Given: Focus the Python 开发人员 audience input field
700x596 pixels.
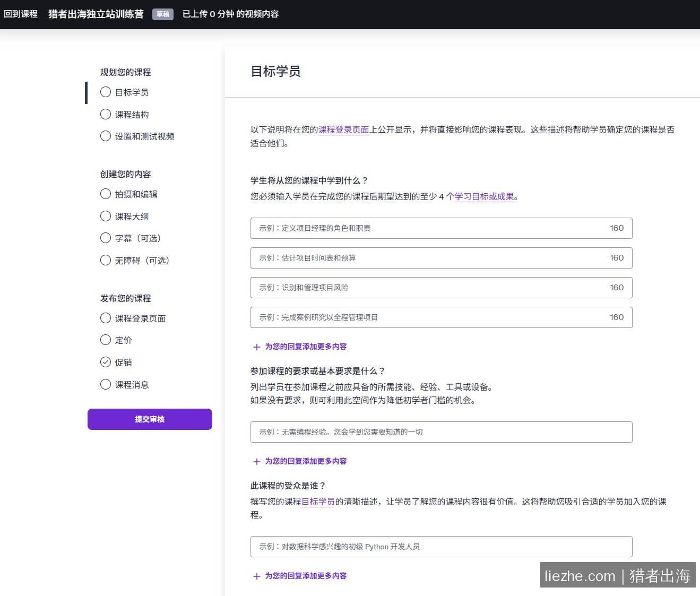Looking at the screenshot, I should coord(441,547).
